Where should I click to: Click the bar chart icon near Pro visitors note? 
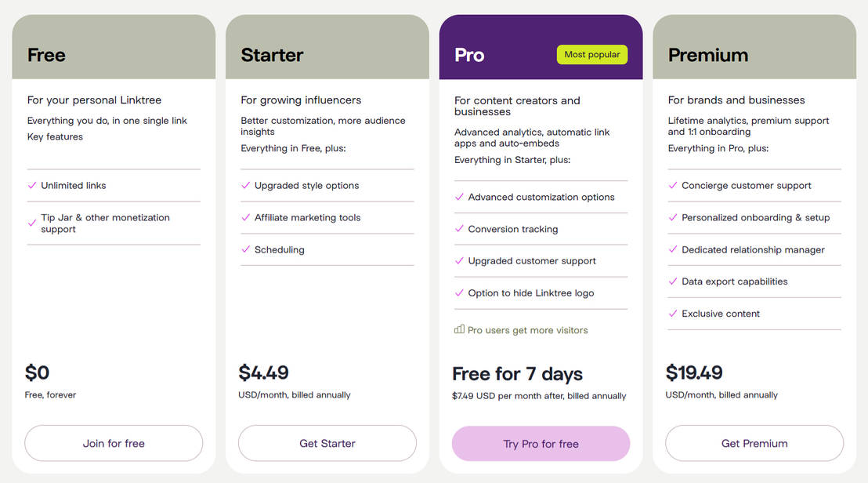458,329
